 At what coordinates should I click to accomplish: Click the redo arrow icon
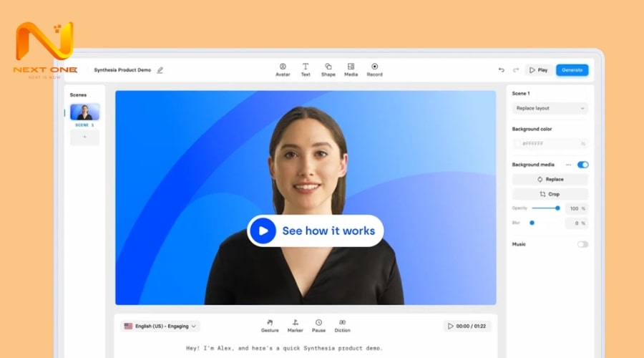[x=516, y=70]
